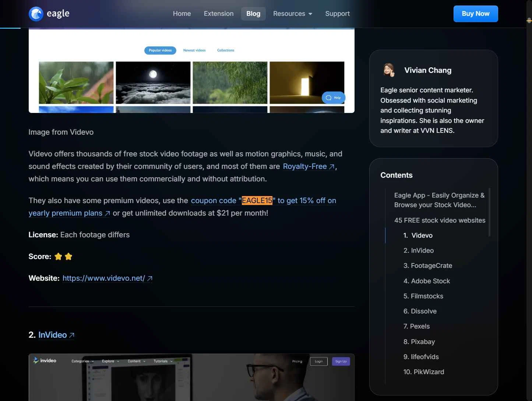Click Newest videos in the Videvo image
This screenshot has width=532, height=401.
tap(194, 50)
